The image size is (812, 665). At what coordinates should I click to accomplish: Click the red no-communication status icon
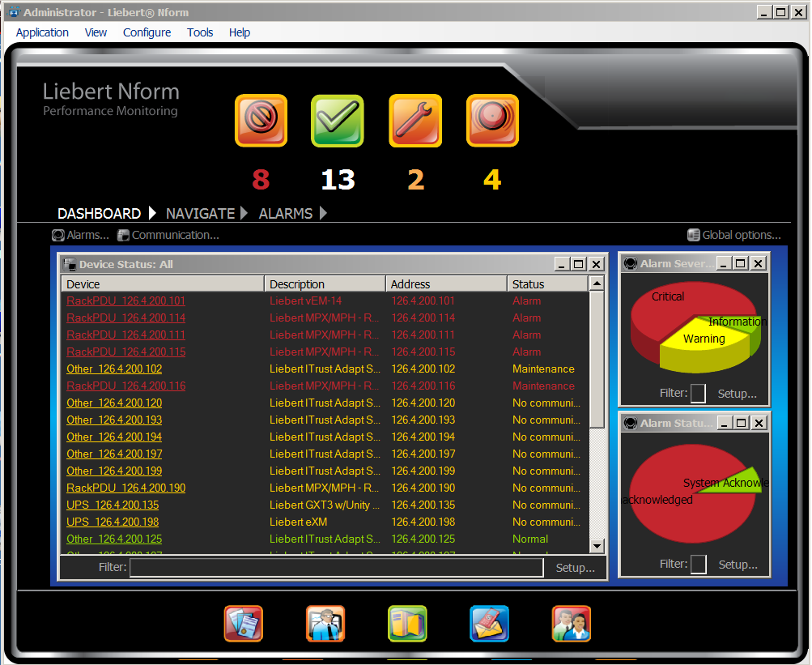261,121
